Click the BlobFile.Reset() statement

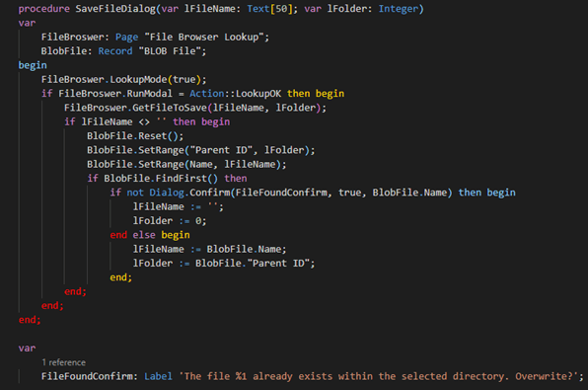[135, 136]
